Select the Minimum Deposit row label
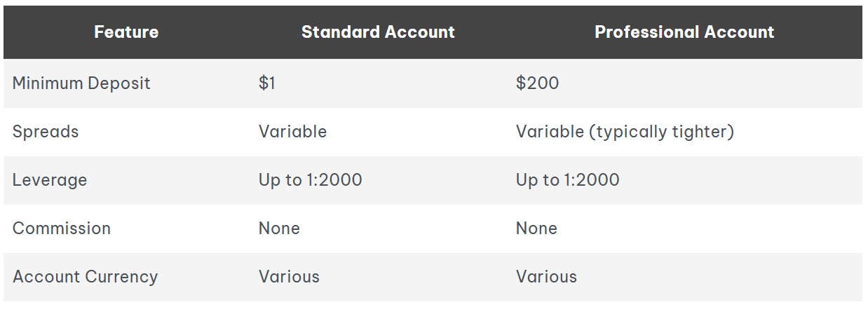The width and height of the screenshot is (868, 314). pos(81,83)
